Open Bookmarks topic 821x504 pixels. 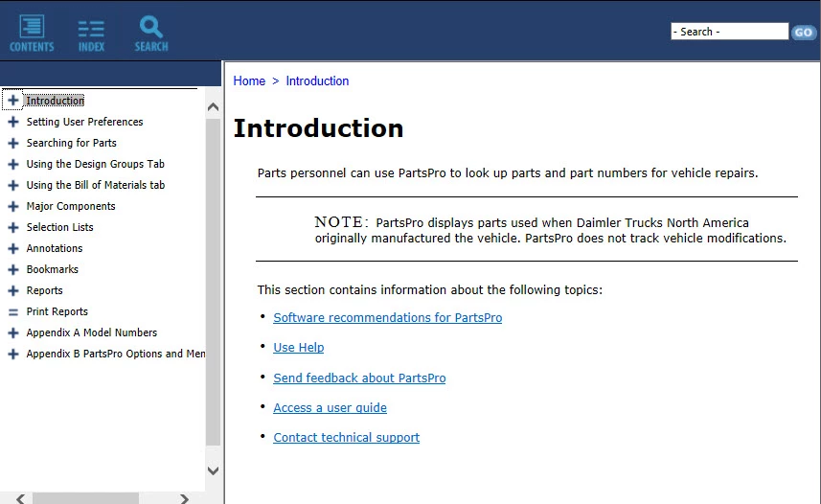pyautogui.click(x=53, y=269)
